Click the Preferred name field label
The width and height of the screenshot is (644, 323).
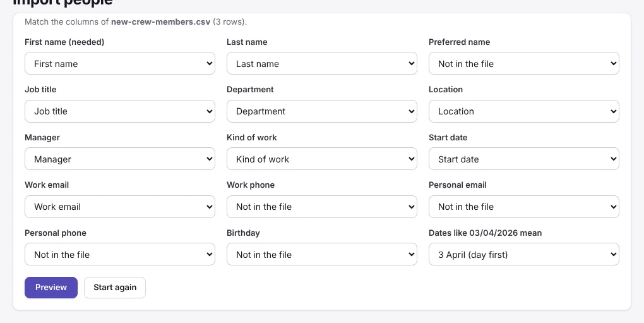pyautogui.click(x=459, y=42)
